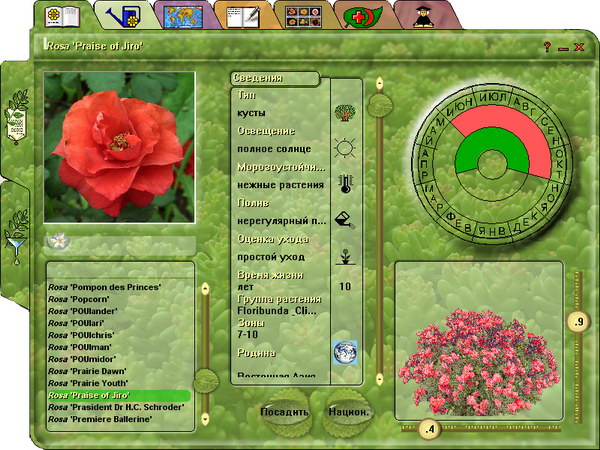Select Rosa 'Prasident Dr H.C. Schroder'
The width and height of the screenshot is (600, 450).
click(116, 407)
